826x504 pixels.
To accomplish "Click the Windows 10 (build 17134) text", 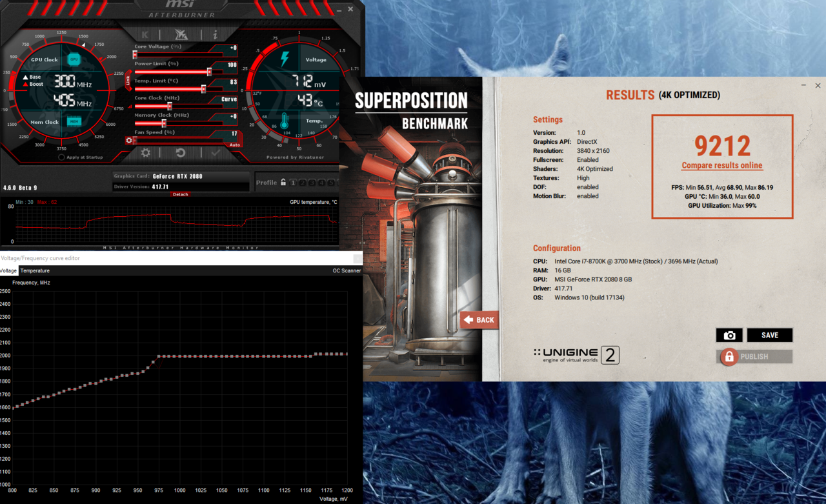I will click(589, 297).
